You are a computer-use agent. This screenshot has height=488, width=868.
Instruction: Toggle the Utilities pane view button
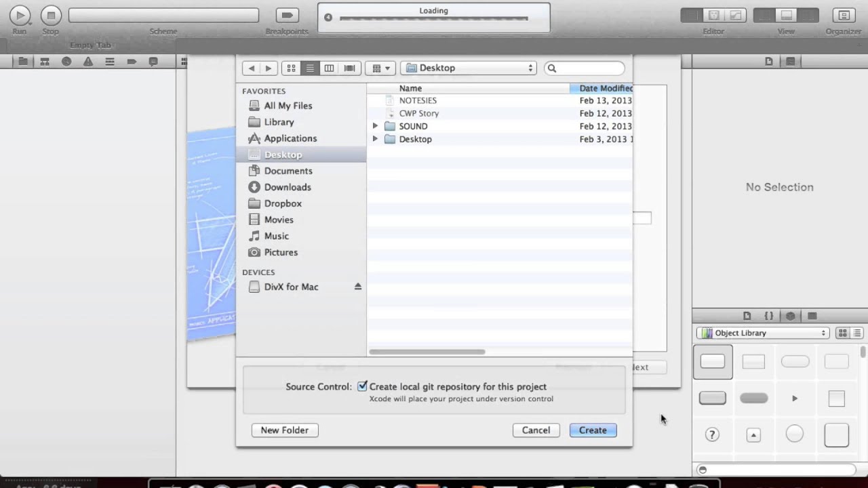pyautogui.click(x=808, y=15)
